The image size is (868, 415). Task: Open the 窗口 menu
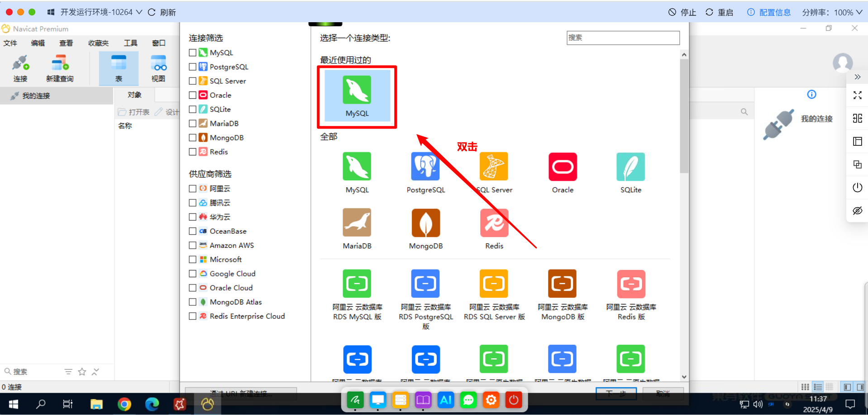click(159, 43)
